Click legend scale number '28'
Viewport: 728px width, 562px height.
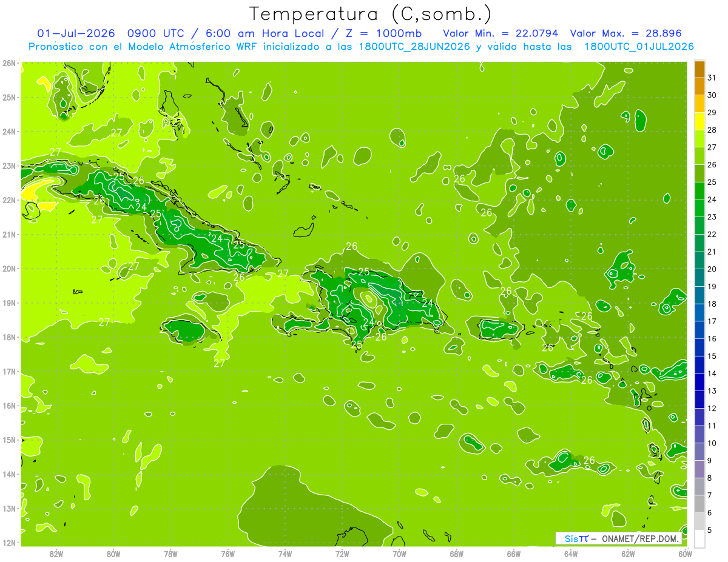(712, 130)
